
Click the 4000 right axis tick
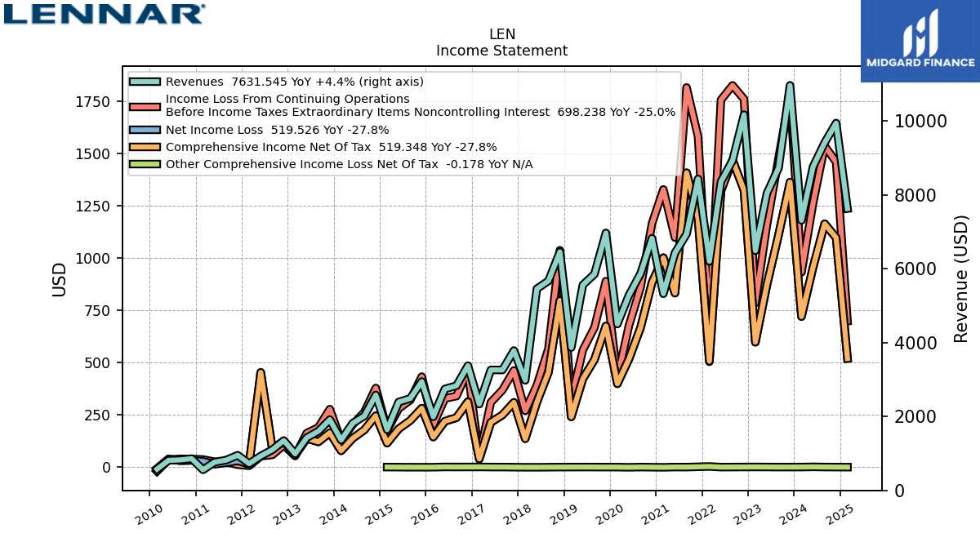[915, 343]
